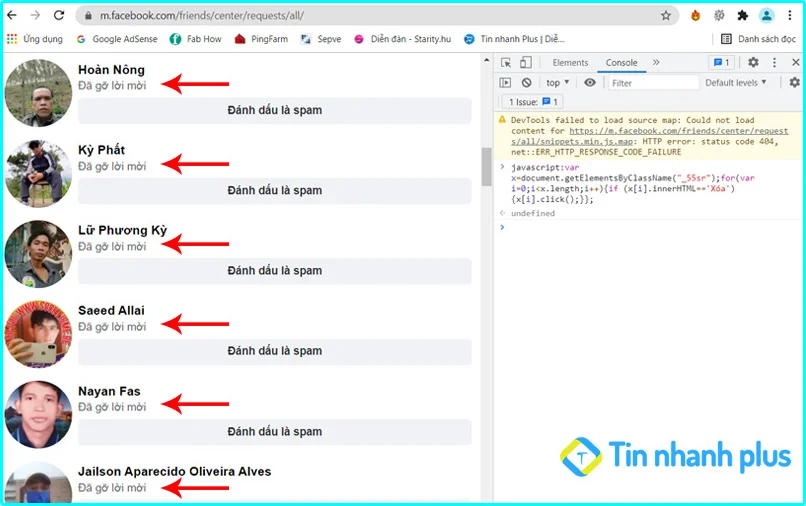This screenshot has height=506, width=806.
Task: Open the Nayan Fas name link
Action: (x=109, y=391)
